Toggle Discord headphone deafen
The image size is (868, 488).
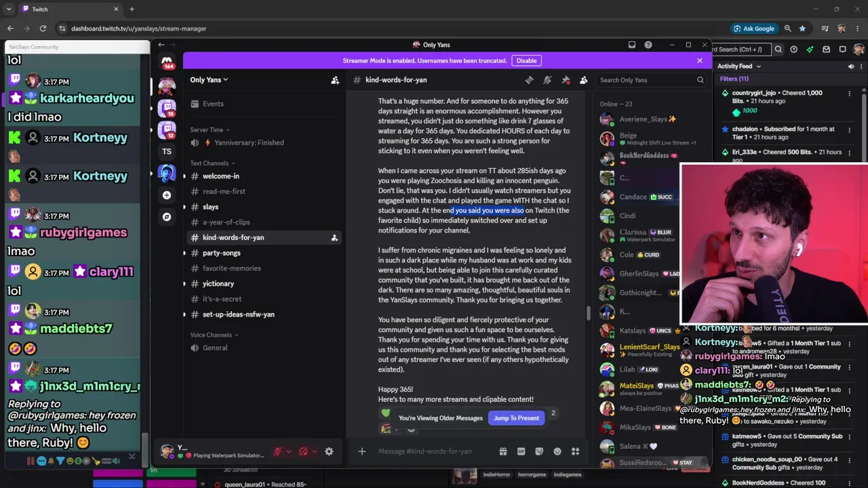[x=303, y=451]
